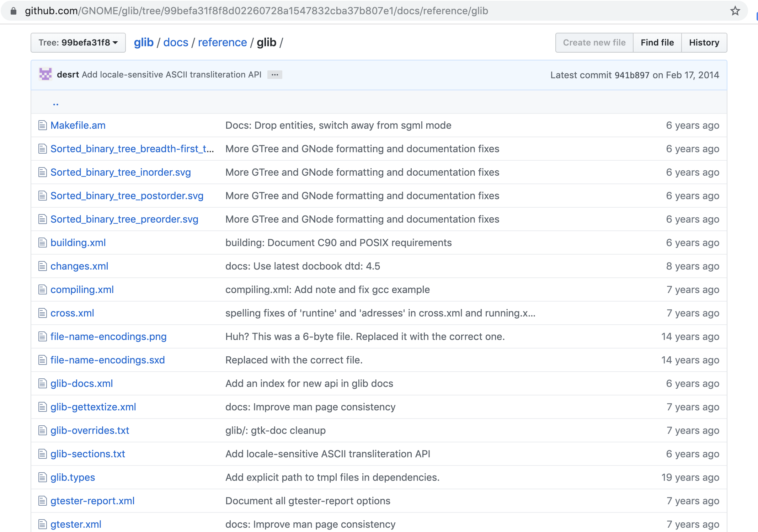Open gtester.xml file
The height and width of the screenshot is (532, 758).
coord(76,525)
